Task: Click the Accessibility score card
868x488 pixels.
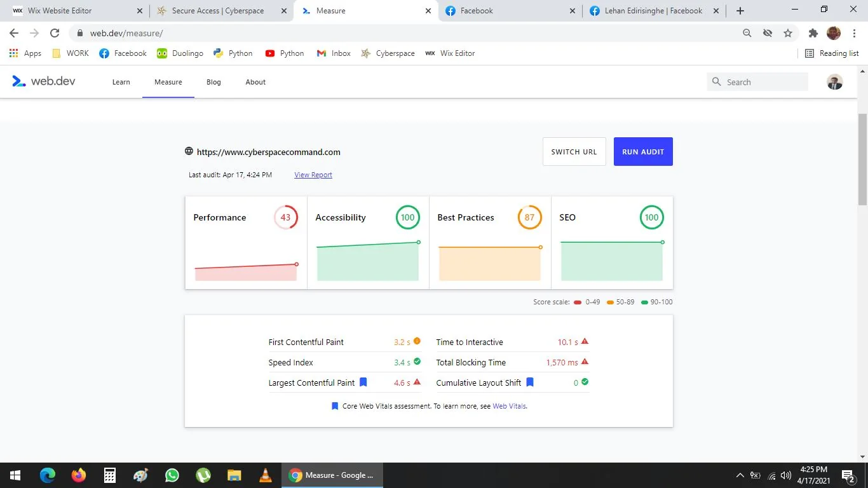Action: 368,243
